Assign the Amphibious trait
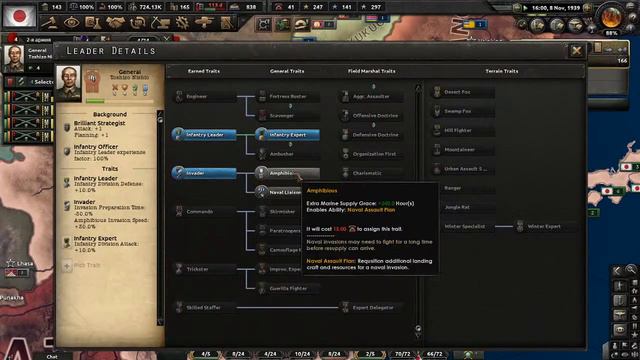The width and height of the screenshot is (640, 360). pyautogui.click(x=288, y=173)
